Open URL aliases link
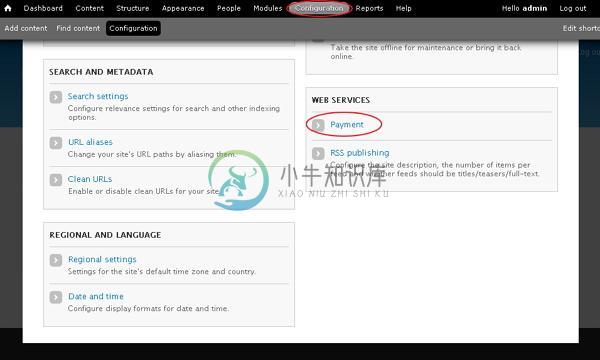This screenshot has height=360, width=600. pos(90,142)
